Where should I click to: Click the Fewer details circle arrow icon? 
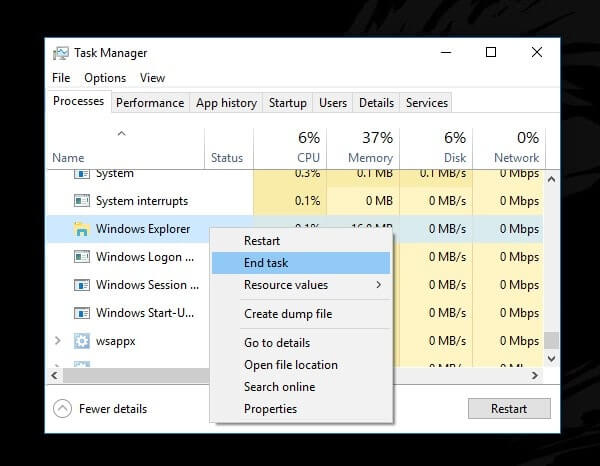coord(62,409)
